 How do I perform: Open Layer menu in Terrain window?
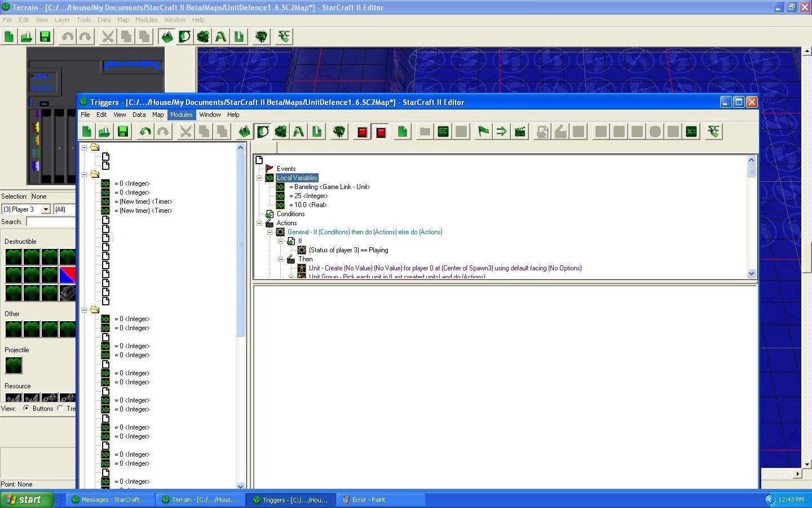point(62,20)
